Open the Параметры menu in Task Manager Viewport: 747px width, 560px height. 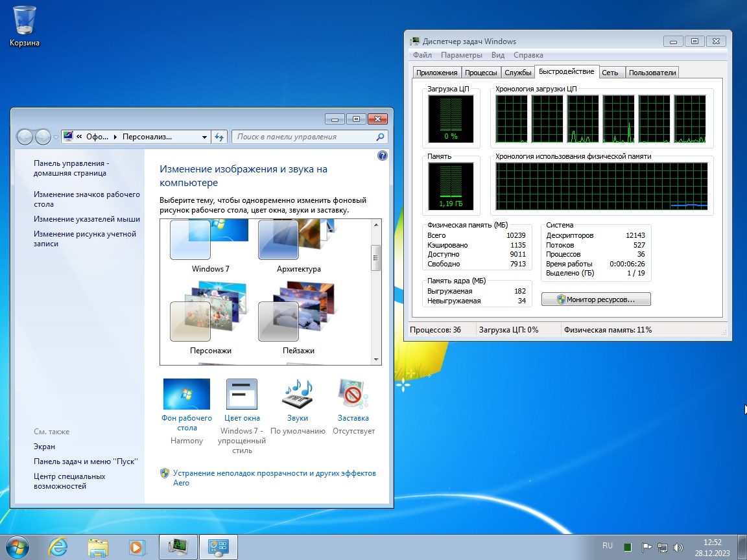click(462, 55)
